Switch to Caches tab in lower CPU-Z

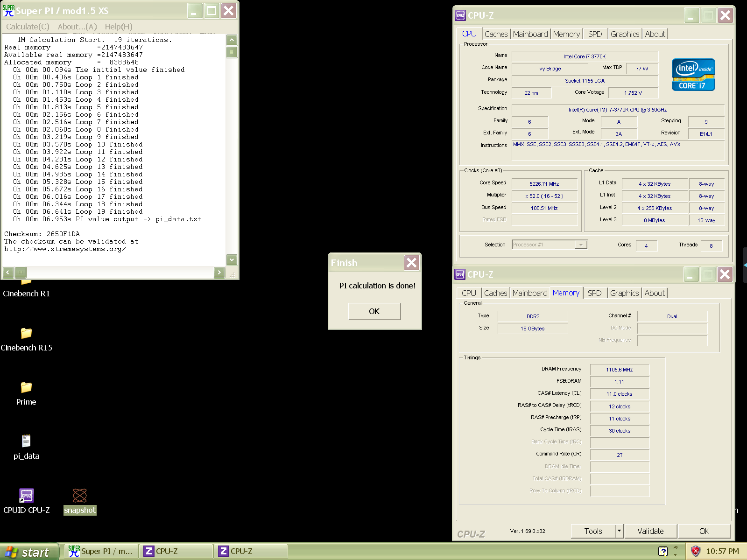(x=495, y=293)
